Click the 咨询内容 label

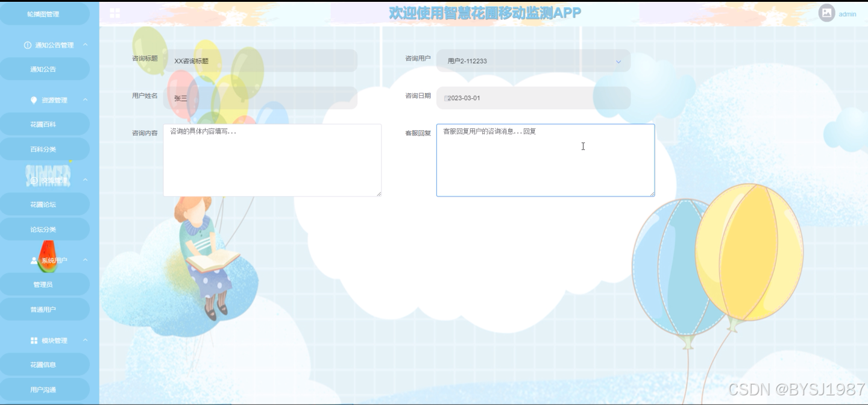[x=145, y=133]
